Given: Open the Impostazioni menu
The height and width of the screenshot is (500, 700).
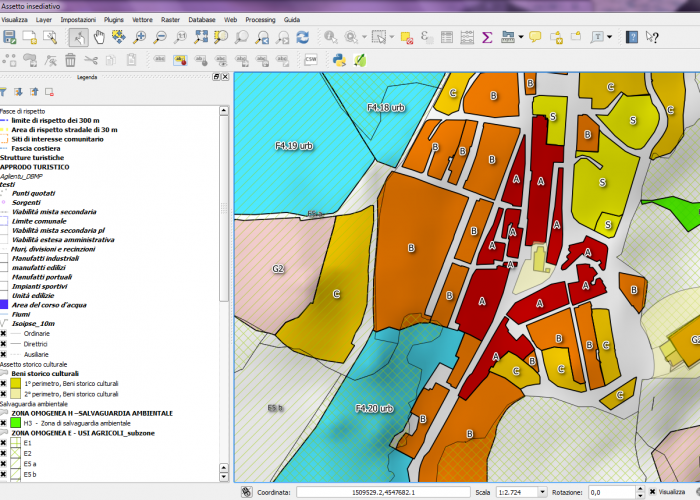Looking at the screenshot, I should (x=78, y=20).
